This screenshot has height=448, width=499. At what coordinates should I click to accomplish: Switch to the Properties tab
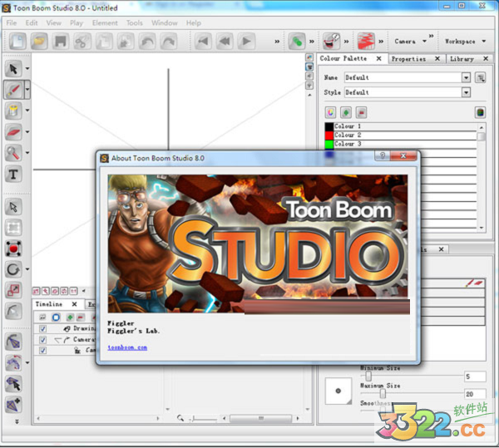pyautogui.click(x=408, y=59)
